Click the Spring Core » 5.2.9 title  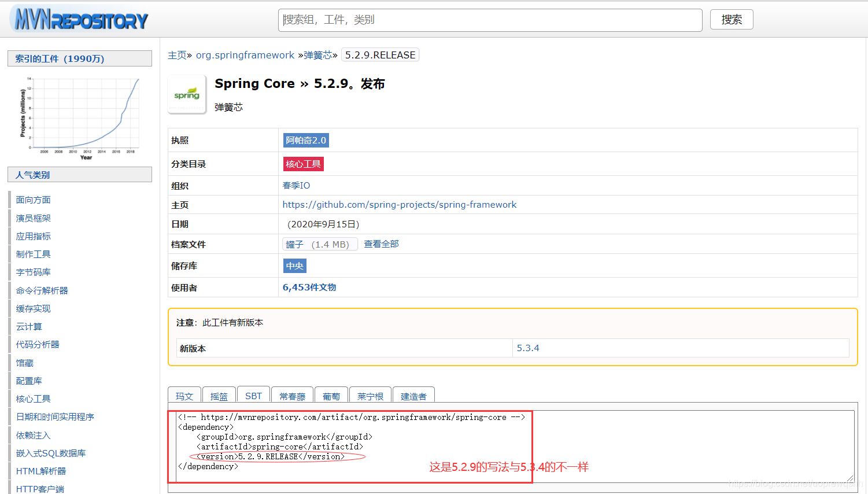coord(300,84)
